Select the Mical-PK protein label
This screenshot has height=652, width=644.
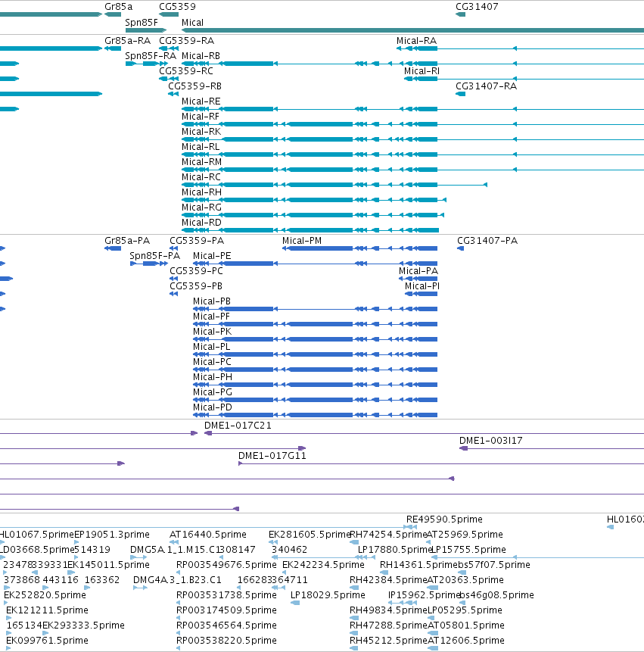tap(213, 332)
